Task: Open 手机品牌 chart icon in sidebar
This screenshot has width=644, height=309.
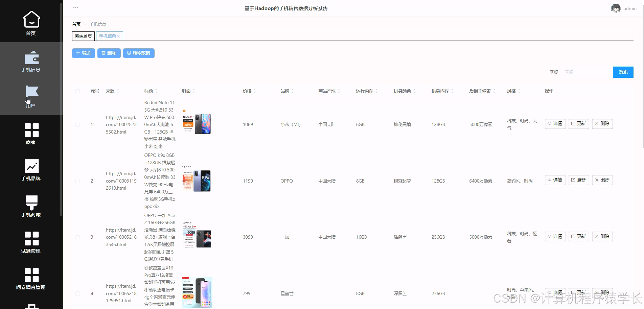Action: pyautogui.click(x=31, y=166)
